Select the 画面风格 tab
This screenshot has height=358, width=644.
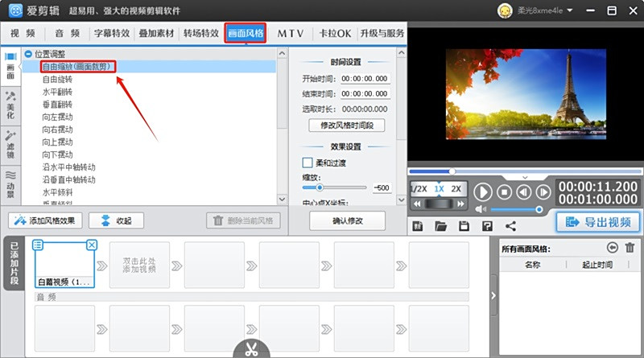(x=246, y=33)
